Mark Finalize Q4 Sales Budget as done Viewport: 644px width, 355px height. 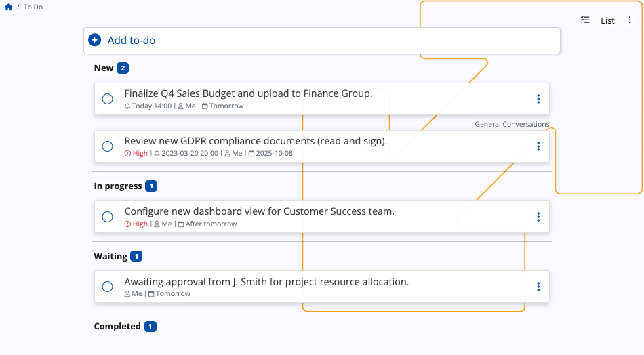pos(107,99)
